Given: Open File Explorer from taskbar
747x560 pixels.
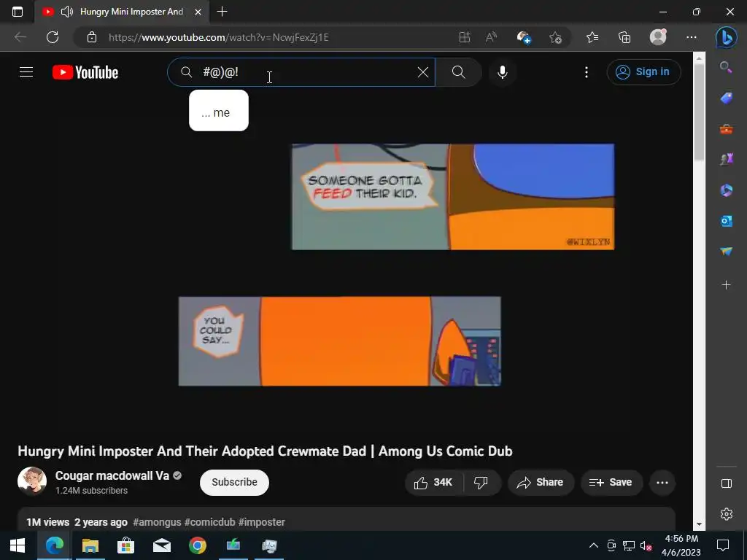Looking at the screenshot, I should coord(90,545).
